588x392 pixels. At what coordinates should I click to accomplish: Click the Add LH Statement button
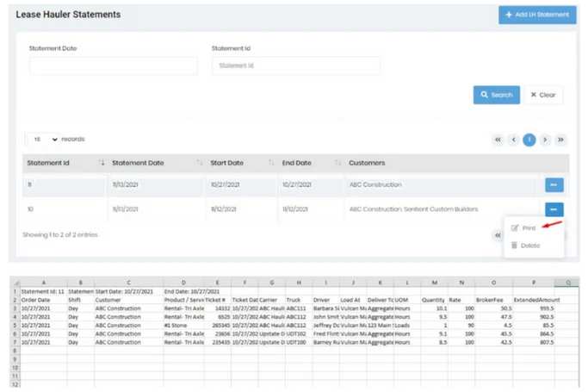(537, 15)
